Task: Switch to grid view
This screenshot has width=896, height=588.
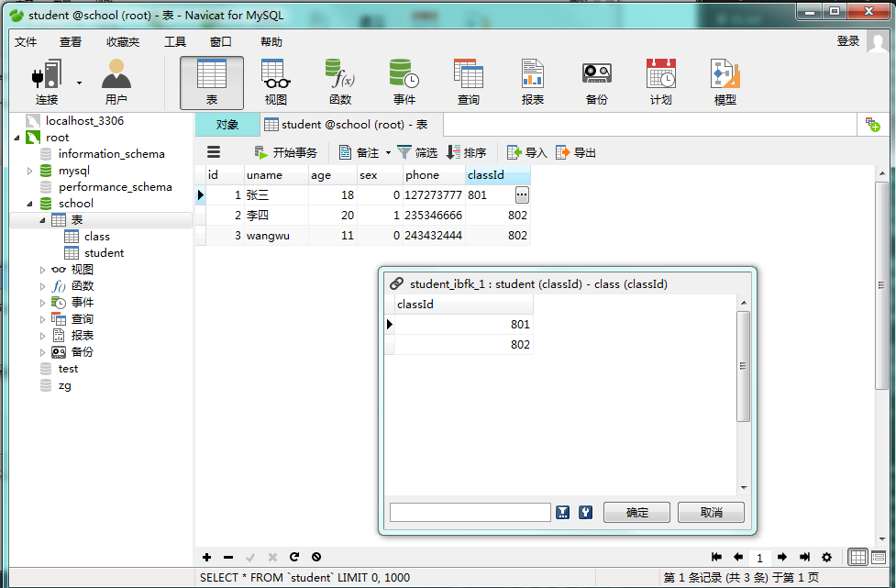Action: point(858,557)
